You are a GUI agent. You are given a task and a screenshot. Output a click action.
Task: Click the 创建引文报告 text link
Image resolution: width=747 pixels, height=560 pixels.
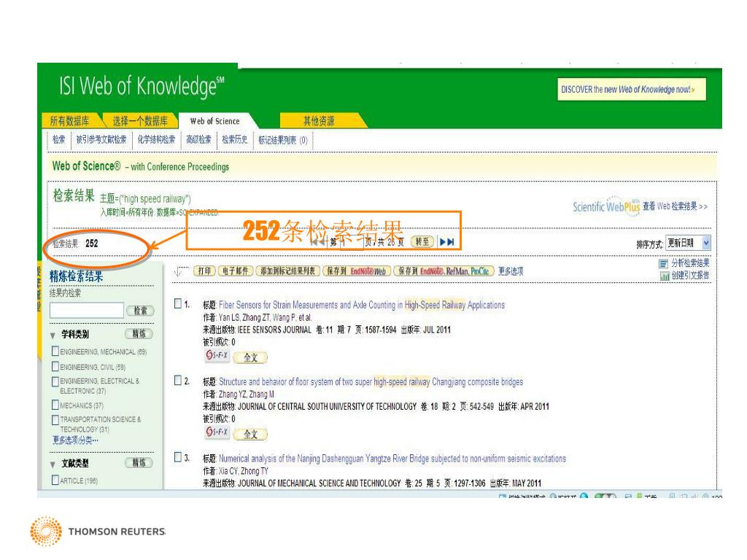(690, 275)
